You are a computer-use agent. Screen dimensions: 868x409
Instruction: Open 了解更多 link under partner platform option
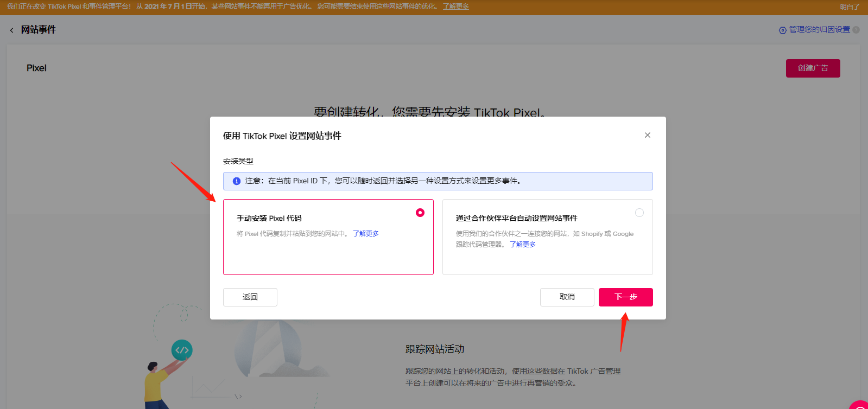[x=523, y=245]
